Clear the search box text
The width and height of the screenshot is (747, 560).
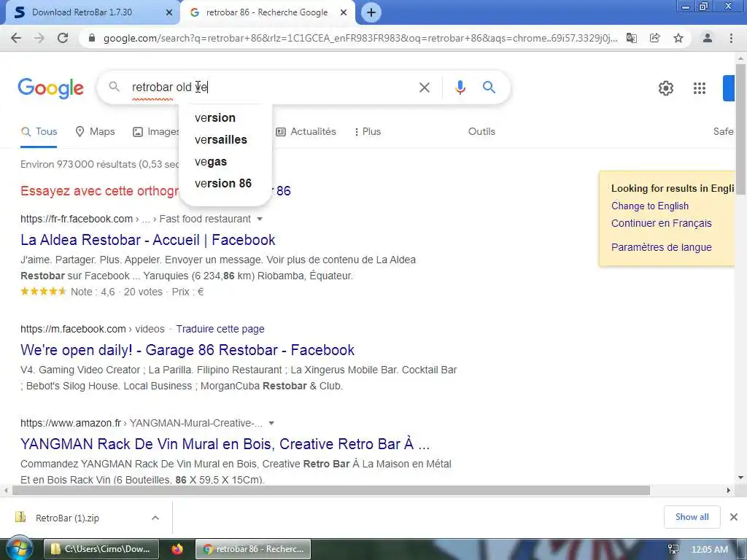coord(424,87)
